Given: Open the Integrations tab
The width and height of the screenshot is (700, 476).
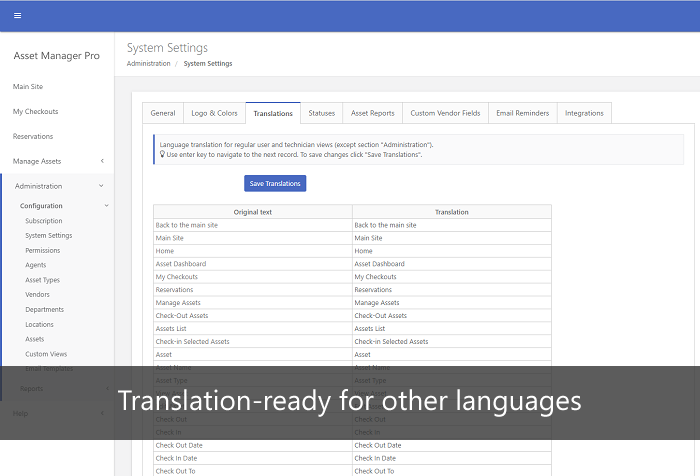Looking at the screenshot, I should coord(584,113).
